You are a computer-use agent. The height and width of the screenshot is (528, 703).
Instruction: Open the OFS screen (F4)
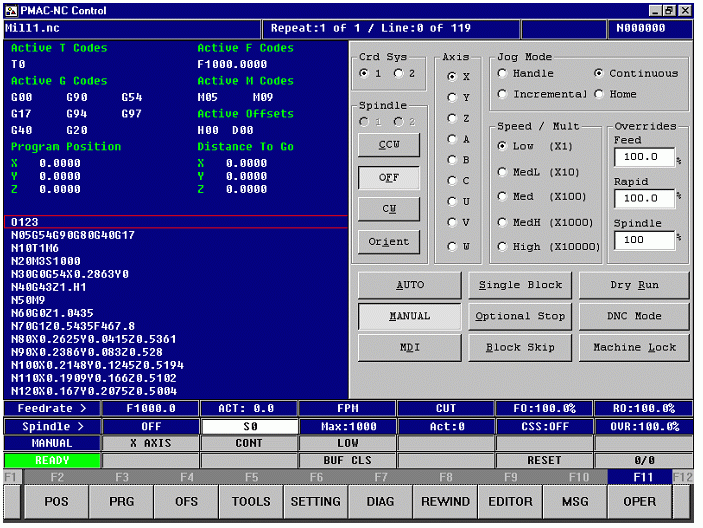[x=186, y=502]
